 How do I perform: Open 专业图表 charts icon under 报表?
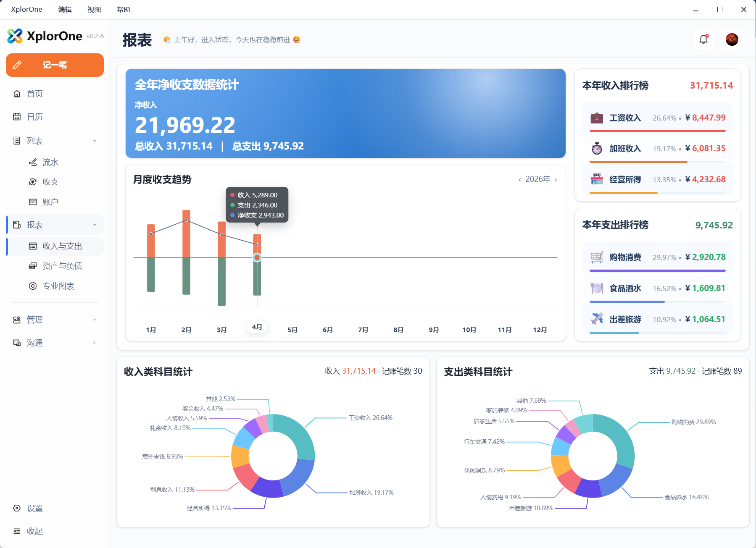(x=33, y=286)
